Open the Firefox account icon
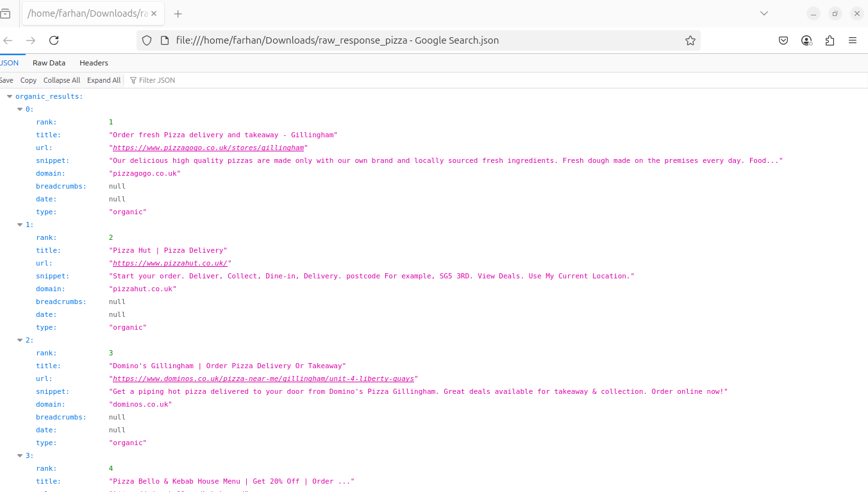The image size is (868, 492). [806, 40]
